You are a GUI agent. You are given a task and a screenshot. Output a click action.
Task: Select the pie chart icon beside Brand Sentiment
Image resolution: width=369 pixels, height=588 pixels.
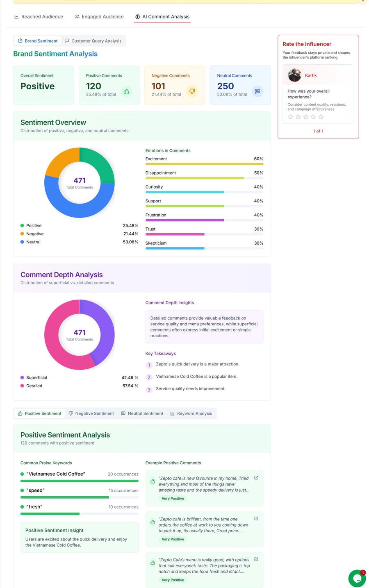[20, 41]
